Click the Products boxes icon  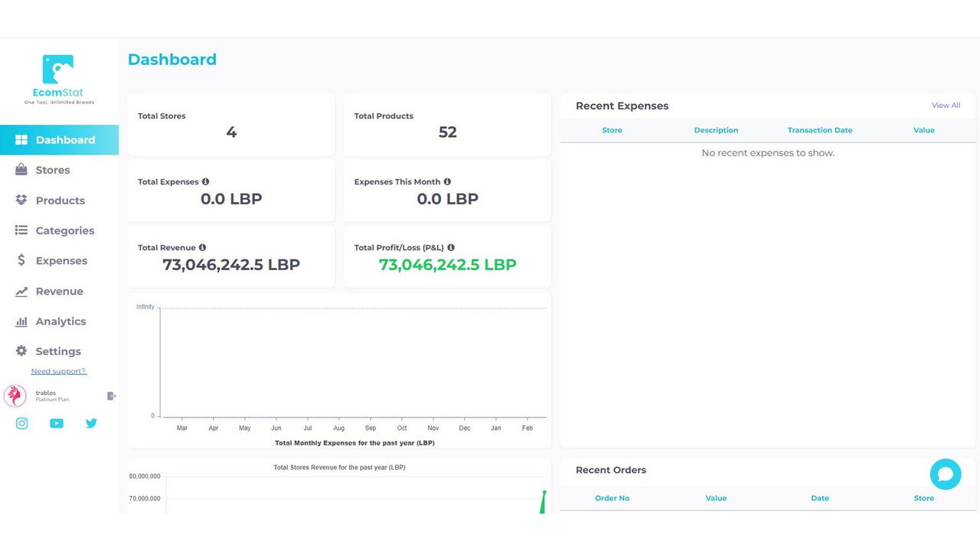tap(21, 201)
